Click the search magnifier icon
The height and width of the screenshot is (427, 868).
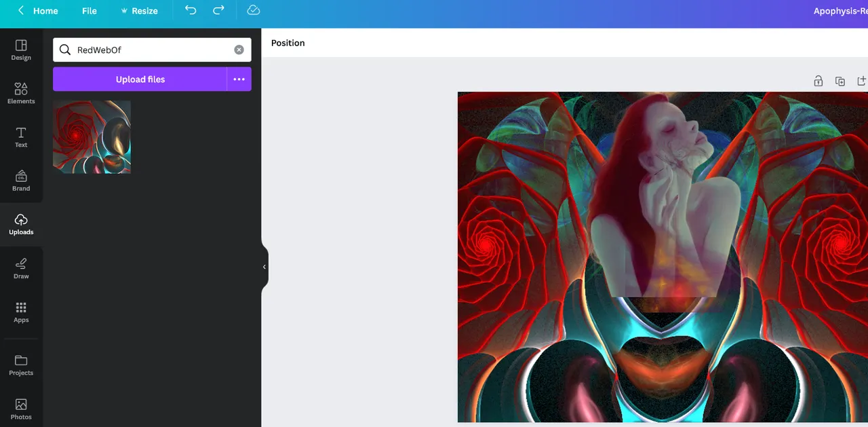pyautogui.click(x=65, y=50)
